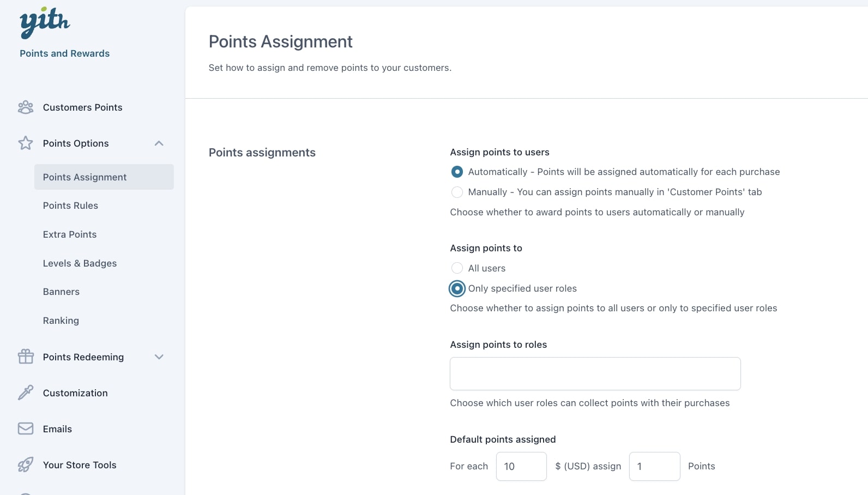868x495 pixels.
Task: Collapse the Points Options chevron
Action: click(x=159, y=143)
